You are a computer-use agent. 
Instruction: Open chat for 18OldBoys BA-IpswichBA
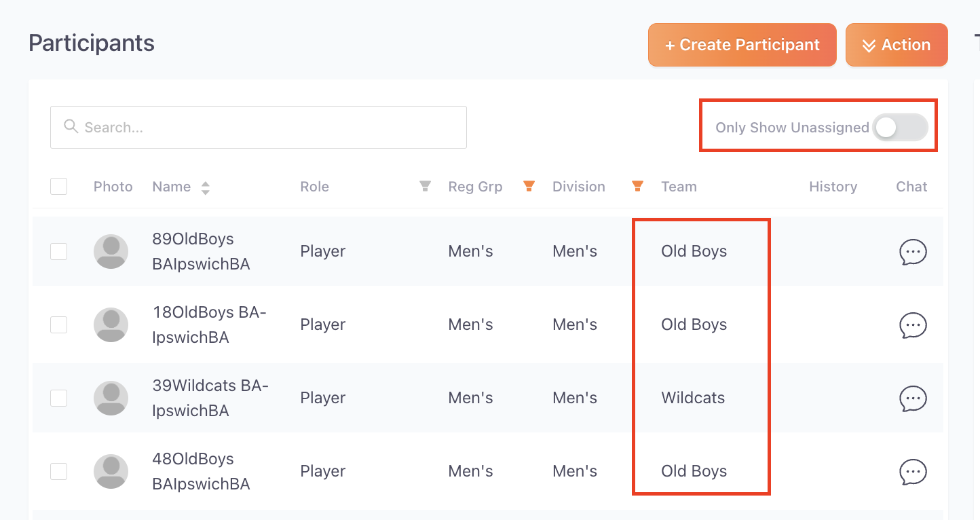[913, 325]
